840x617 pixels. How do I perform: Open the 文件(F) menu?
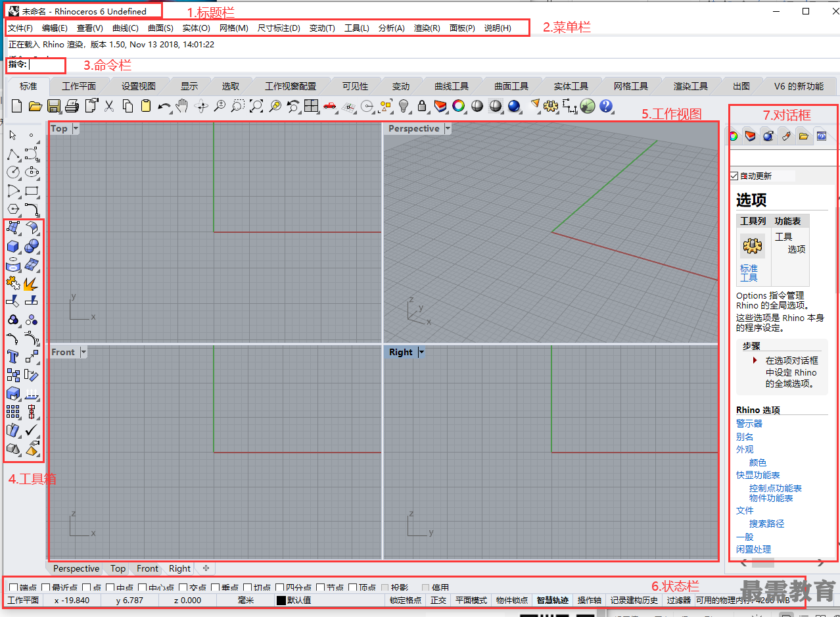(x=20, y=28)
